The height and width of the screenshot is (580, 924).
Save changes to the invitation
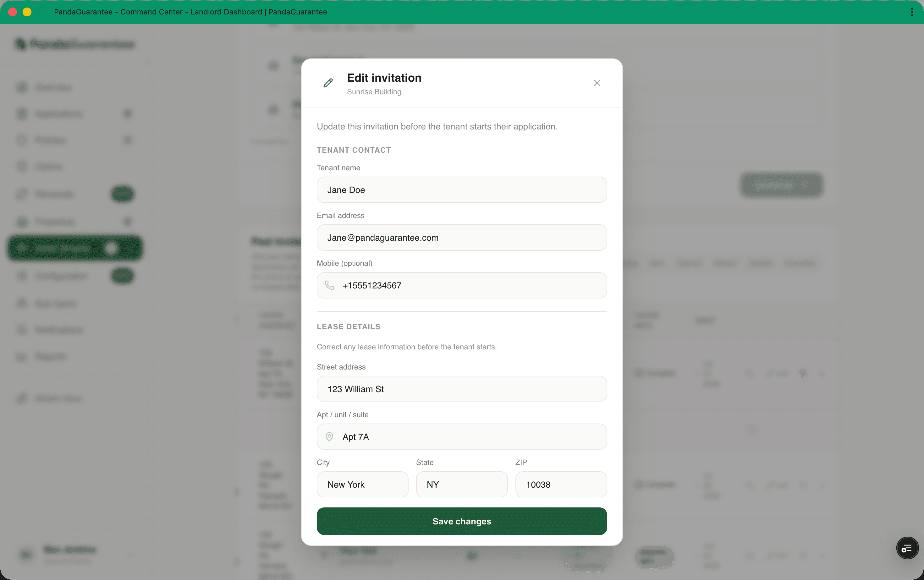(x=462, y=521)
